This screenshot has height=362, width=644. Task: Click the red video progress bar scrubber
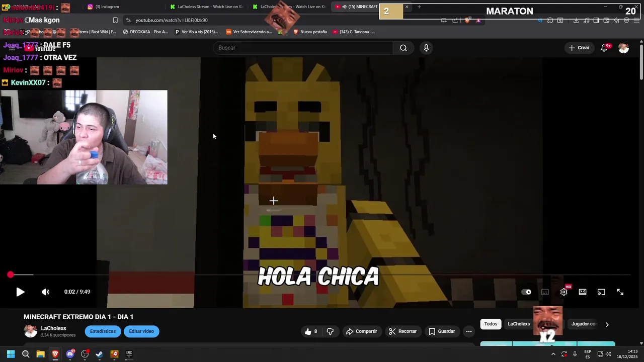point(11,275)
